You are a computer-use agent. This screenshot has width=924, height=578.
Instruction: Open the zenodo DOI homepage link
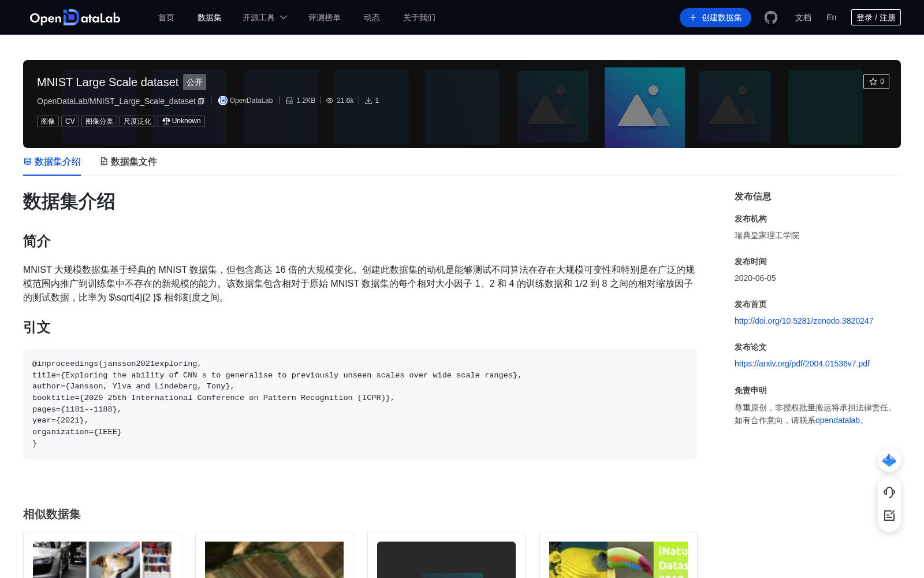804,321
